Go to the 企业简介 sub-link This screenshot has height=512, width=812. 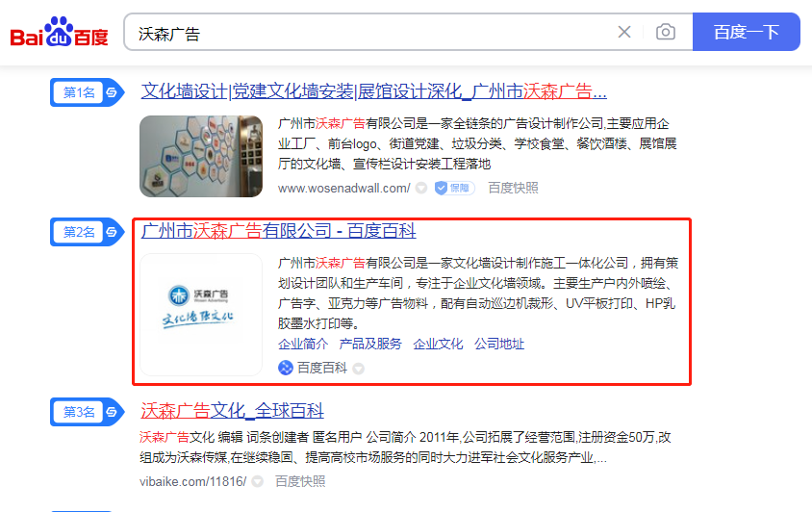[x=303, y=344]
